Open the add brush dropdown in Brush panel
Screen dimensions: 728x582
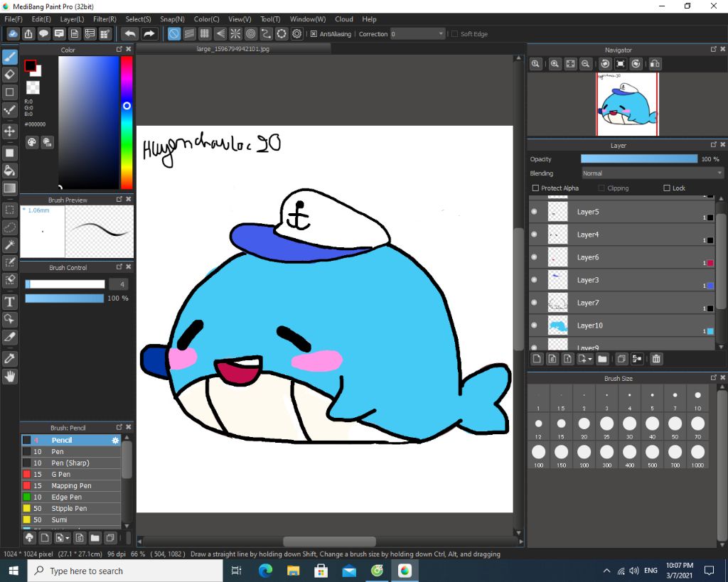click(x=68, y=538)
